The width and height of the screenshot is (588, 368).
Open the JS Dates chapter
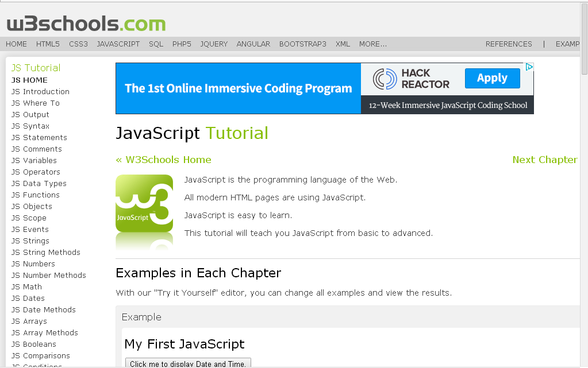tap(28, 299)
